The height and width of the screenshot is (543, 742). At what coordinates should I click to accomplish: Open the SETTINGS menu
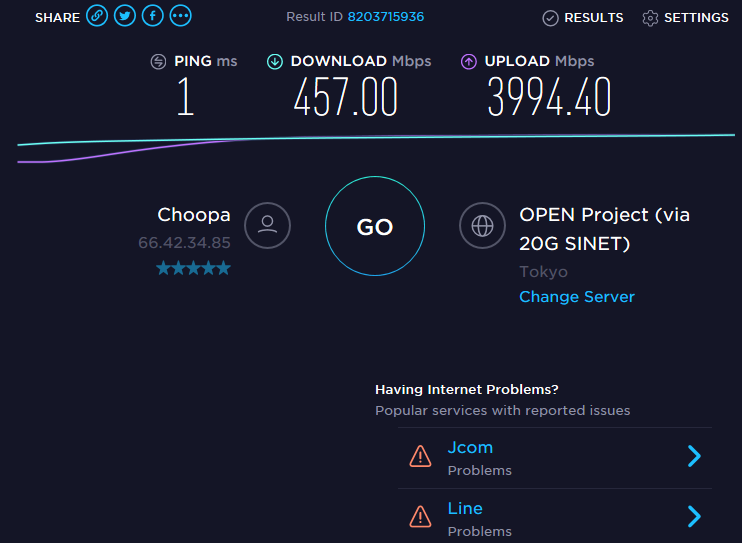pos(685,18)
